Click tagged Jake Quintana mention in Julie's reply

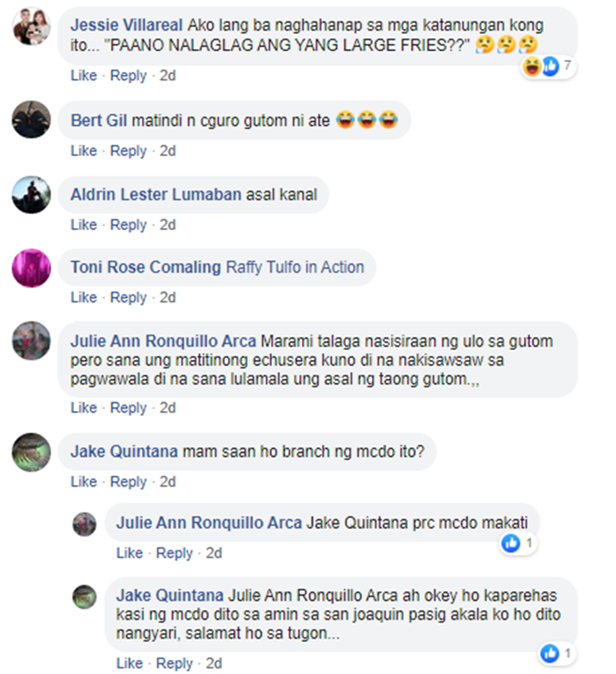click(x=357, y=523)
